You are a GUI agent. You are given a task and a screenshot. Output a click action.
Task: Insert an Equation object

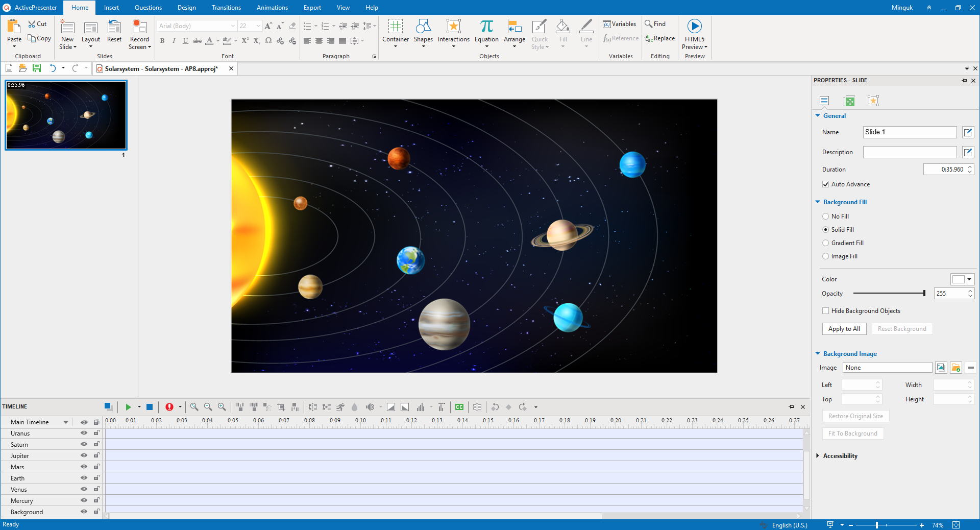pos(486,33)
